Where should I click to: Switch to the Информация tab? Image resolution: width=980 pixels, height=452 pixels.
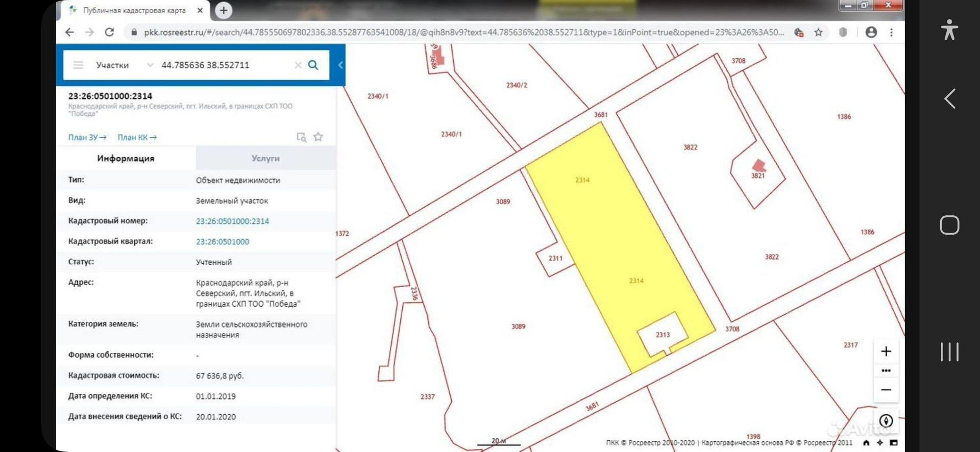pos(126,158)
